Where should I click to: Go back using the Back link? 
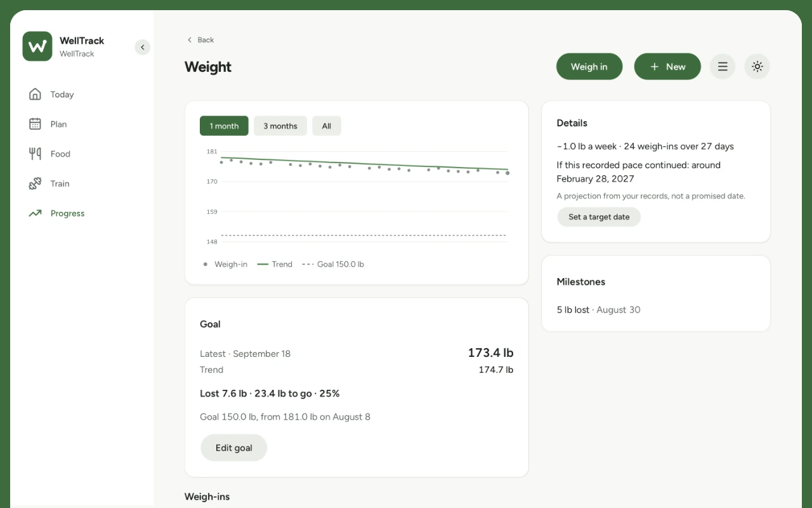click(200, 40)
